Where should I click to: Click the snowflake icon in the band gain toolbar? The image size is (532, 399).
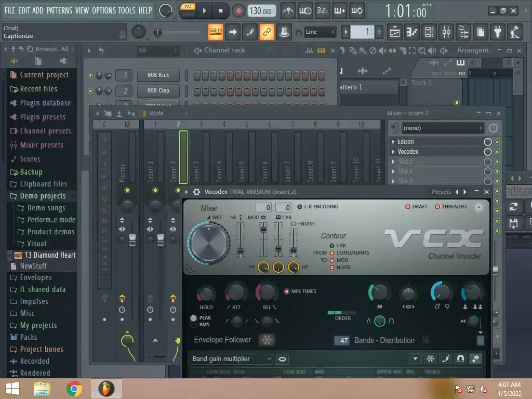pyautogui.click(x=430, y=358)
